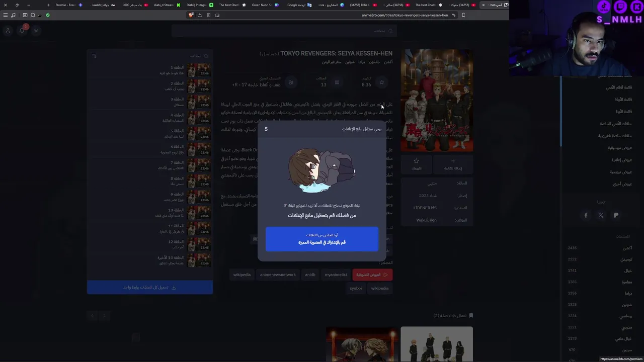Click the wikipedia source link beside animenewsnetwork
The width and height of the screenshot is (644, 362).
point(242,275)
